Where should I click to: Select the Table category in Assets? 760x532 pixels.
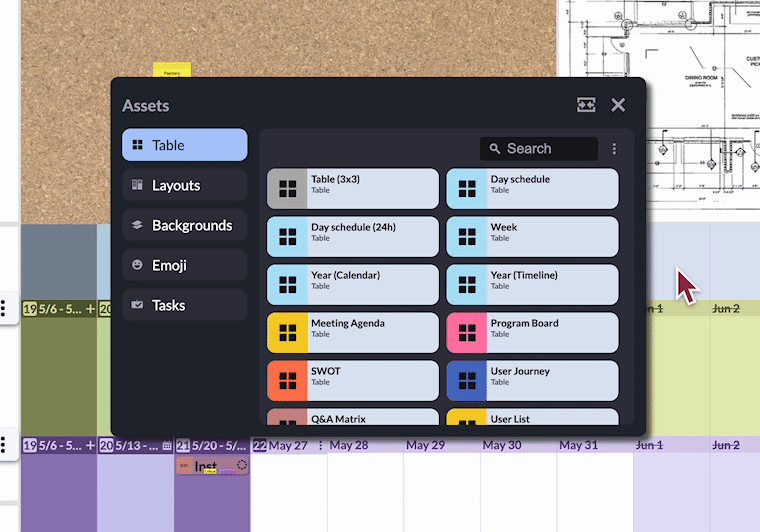point(184,145)
